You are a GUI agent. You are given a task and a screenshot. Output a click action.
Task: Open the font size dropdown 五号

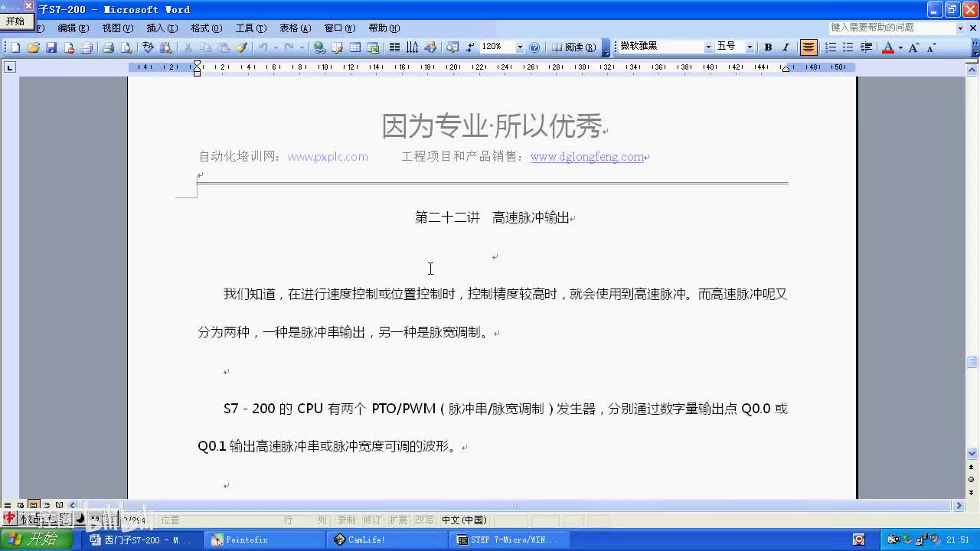750,47
